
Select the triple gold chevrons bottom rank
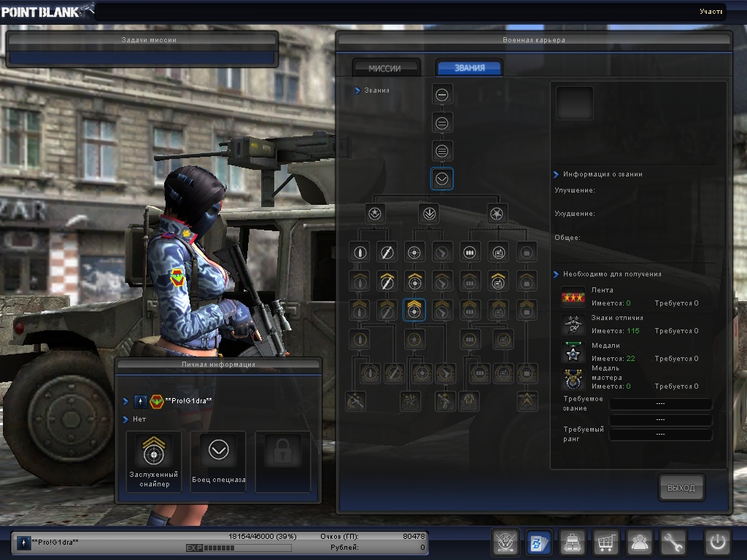point(527,402)
